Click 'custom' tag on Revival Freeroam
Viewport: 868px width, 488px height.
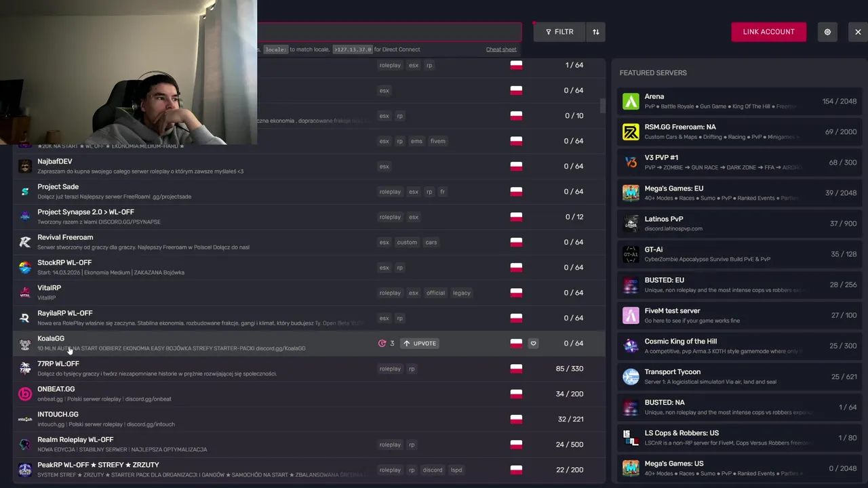click(407, 243)
